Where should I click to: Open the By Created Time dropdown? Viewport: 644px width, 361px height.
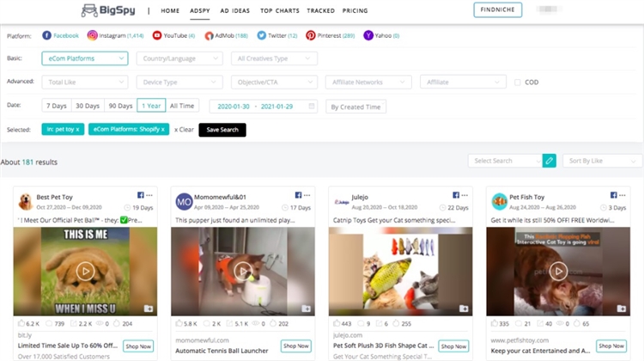click(355, 107)
